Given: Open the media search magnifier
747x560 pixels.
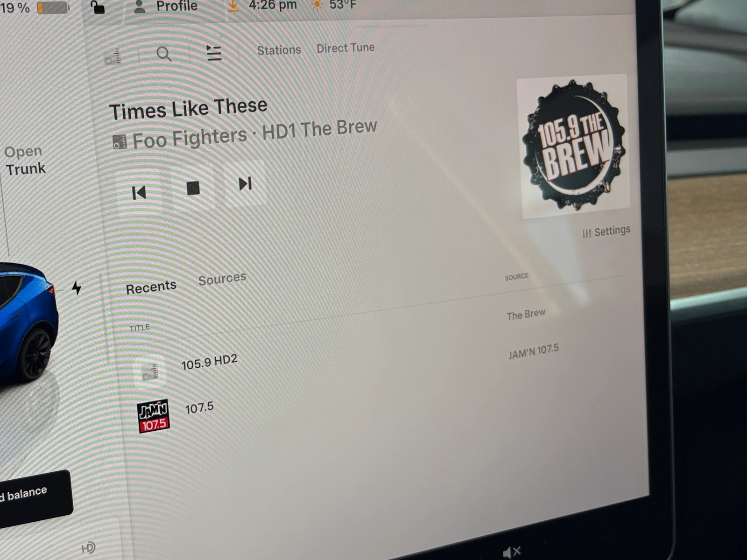Looking at the screenshot, I should click(164, 54).
